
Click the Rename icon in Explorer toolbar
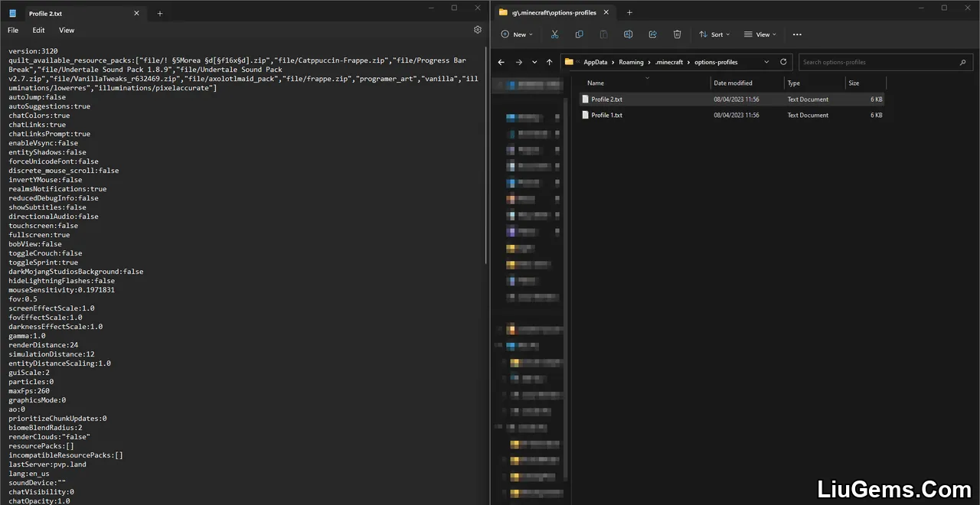click(628, 34)
